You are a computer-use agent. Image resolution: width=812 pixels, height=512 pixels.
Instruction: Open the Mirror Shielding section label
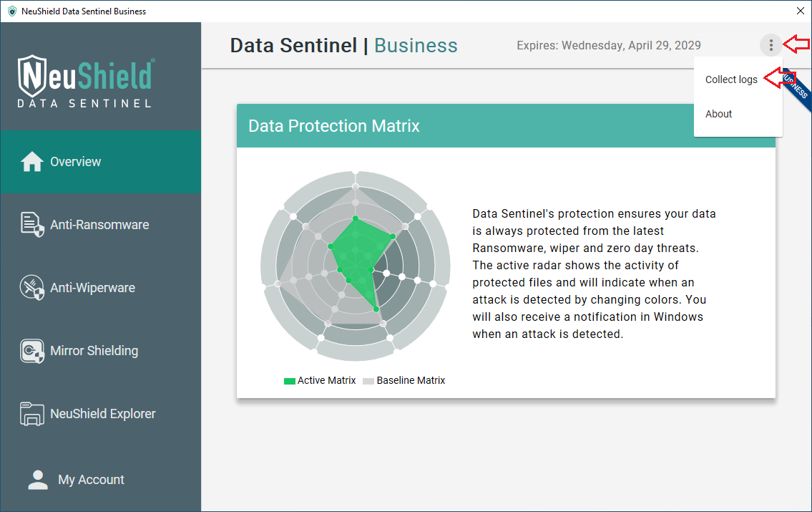pos(94,351)
